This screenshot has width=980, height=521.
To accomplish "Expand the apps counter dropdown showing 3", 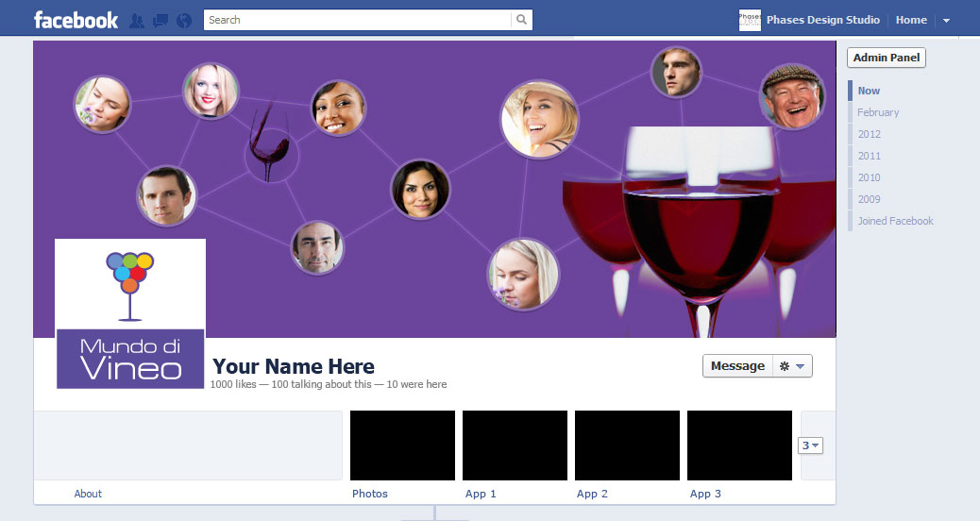I will coord(810,445).
